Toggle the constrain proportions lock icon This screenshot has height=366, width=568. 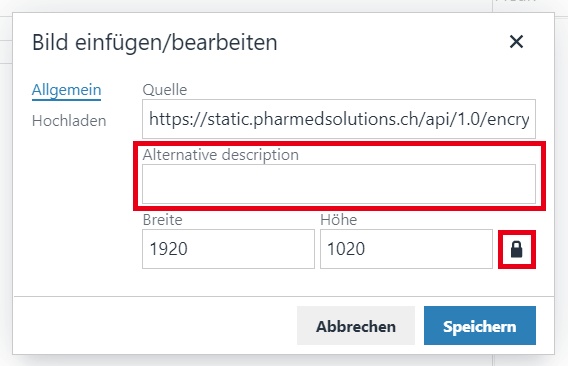pyautogui.click(x=517, y=249)
